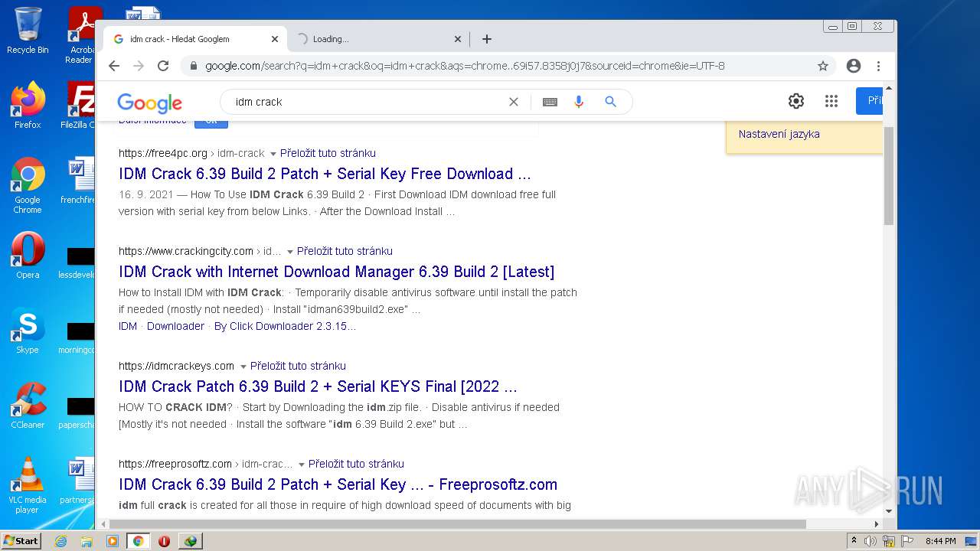Screen dimensions: 980x551
Task: Open Opera from the taskbar
Action: pos(164,541)
